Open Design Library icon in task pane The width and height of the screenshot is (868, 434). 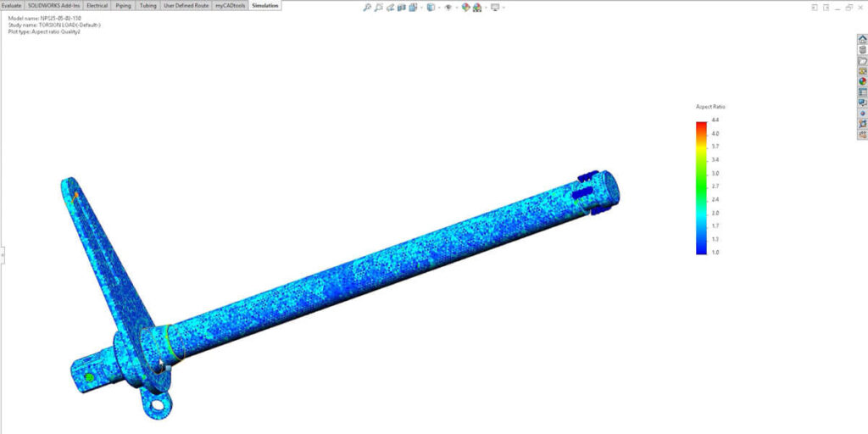(862, 50)
